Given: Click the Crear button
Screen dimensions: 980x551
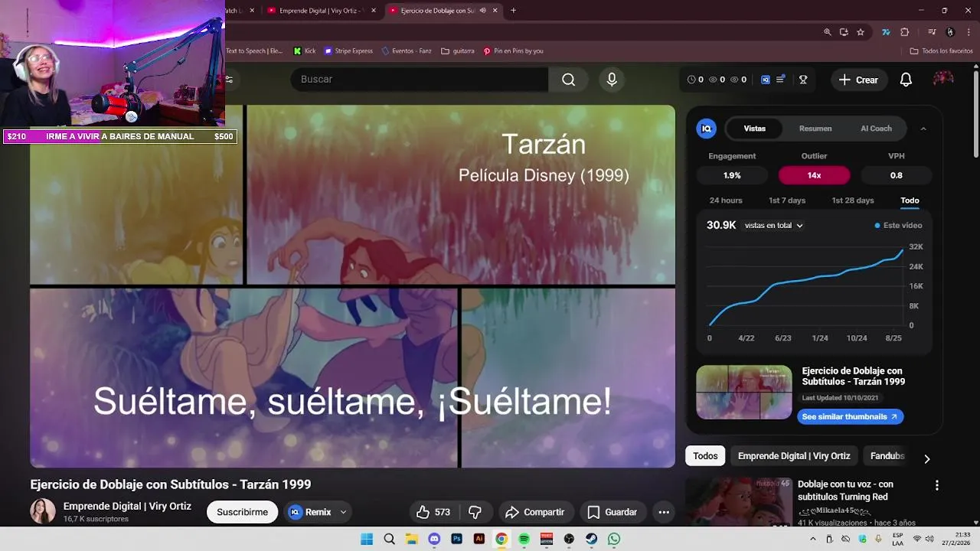Looking at the screenshot, I should click(858, 80).
